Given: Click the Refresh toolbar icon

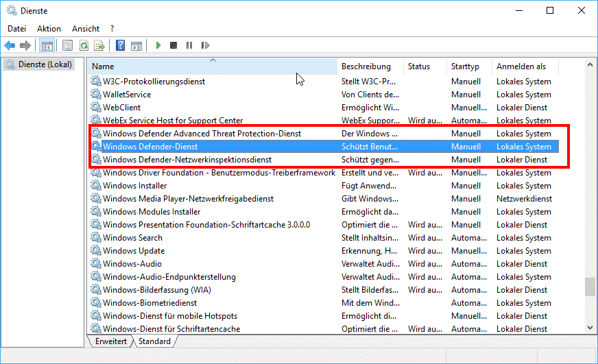Looking at the screenshot, I should (84, 46).
